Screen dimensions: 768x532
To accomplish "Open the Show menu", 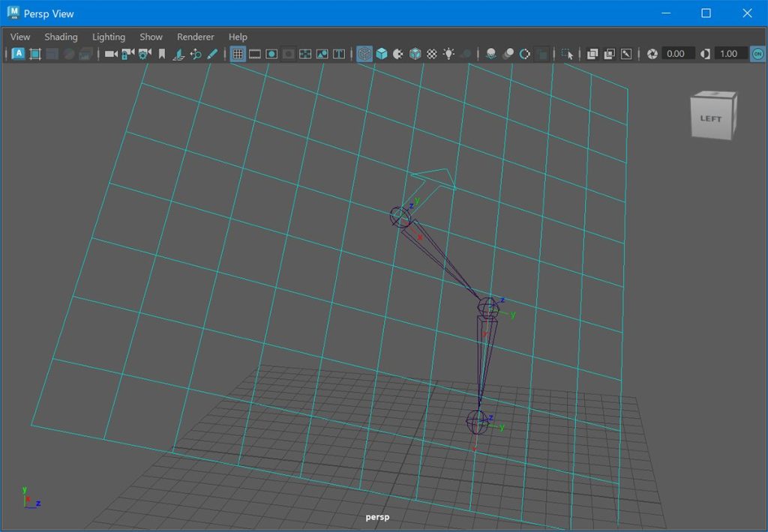I will (x=151, y=37).
